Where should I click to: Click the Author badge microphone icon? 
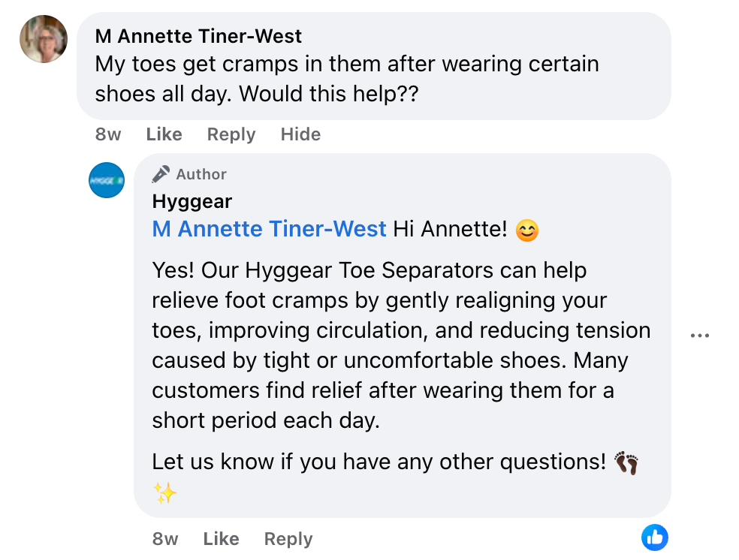point(161,174)
